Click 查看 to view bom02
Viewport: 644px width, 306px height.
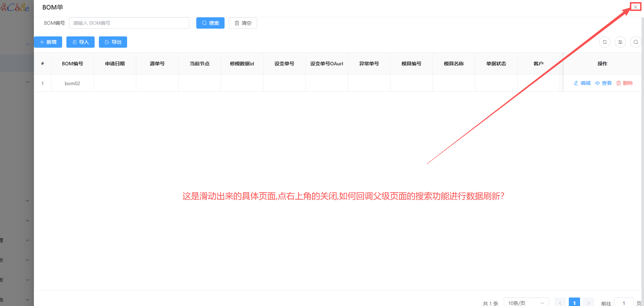[603, 83]
